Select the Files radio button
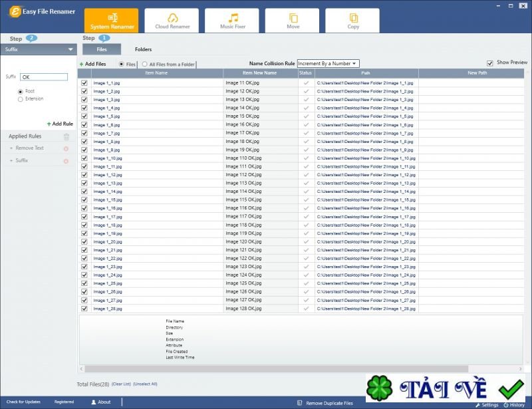The image size is (532, 409). pyautogui.click(x=121, y=64)
